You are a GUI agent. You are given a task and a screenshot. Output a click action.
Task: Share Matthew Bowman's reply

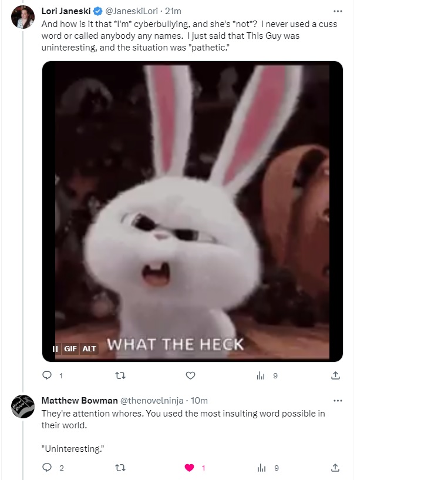click(335, 468)
